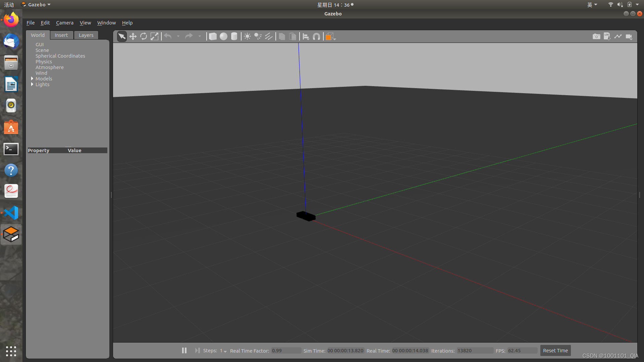This screenshot has width=644, height=362.
Task: Select the arrow selection mode tool
Action: point(122,36)
